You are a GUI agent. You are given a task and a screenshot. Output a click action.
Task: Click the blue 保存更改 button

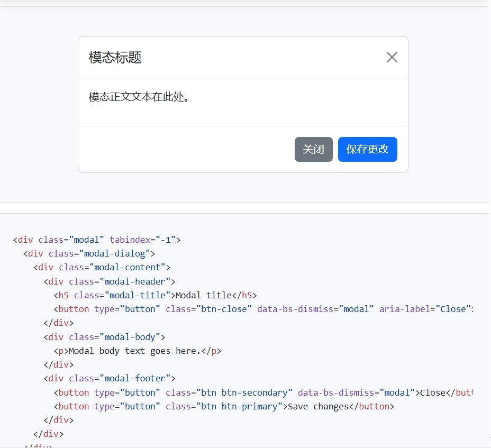pos(367,149)
